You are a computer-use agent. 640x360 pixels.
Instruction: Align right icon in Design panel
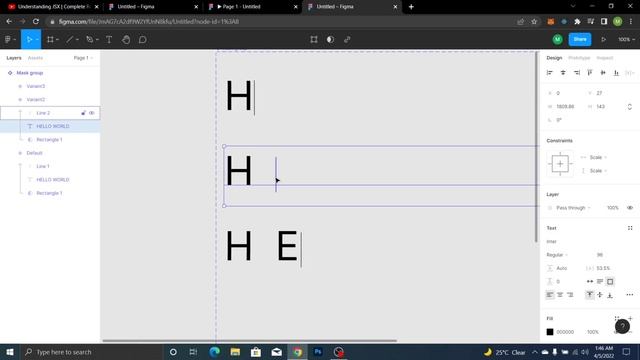coord(576,73)
